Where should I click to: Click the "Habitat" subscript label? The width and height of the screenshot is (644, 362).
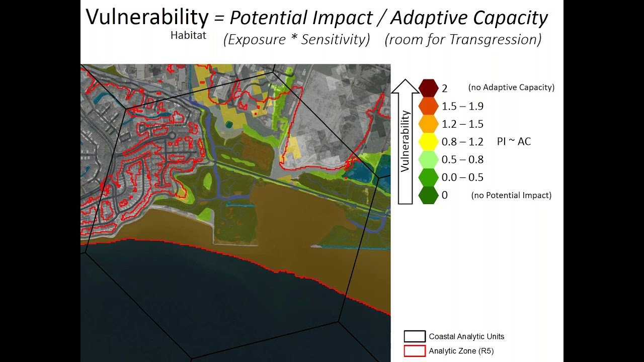click(188, 35)
